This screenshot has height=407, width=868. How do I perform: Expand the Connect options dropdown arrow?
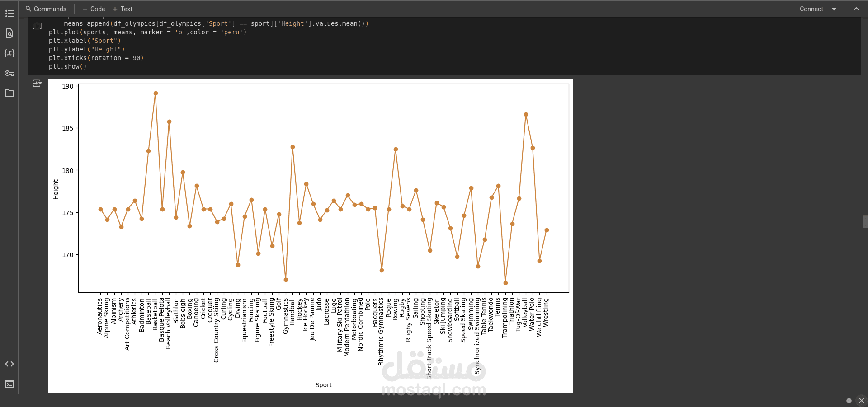coord(834,9)
